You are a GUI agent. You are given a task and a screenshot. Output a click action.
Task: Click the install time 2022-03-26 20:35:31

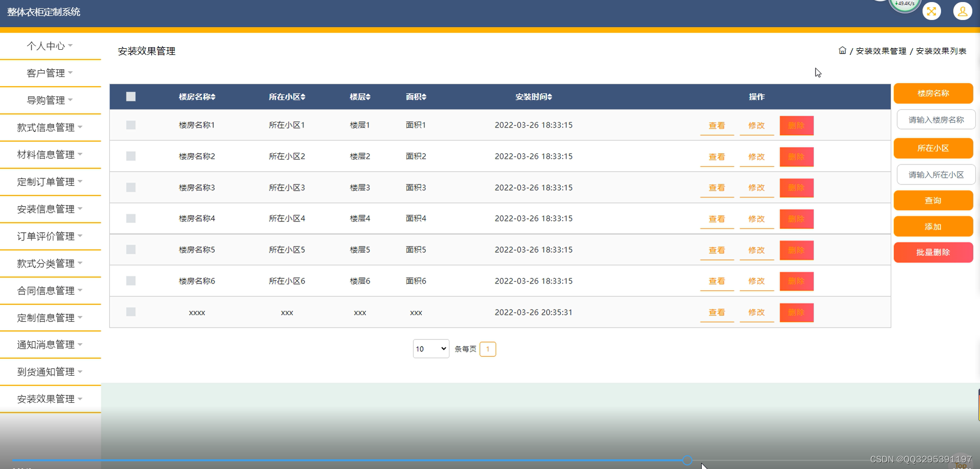534,312
